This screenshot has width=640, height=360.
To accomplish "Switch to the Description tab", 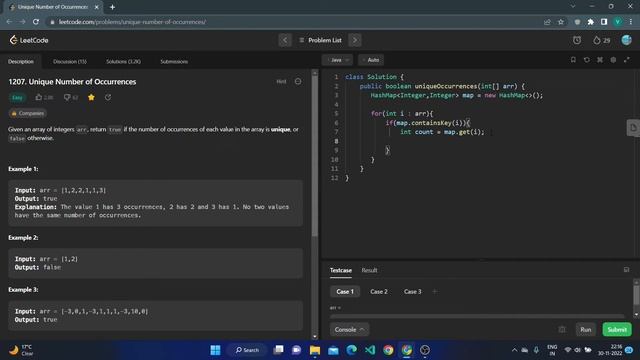I will click(x=21, y=61).
